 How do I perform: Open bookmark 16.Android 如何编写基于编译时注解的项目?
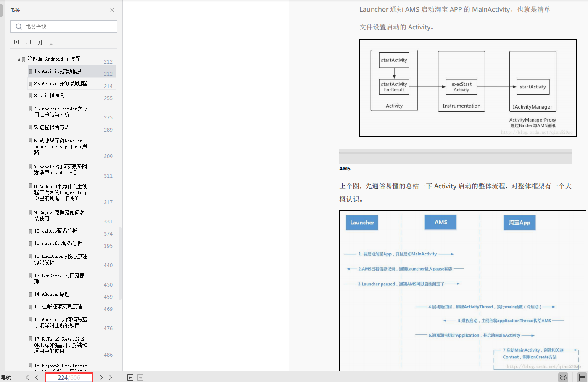pyautogui.click(x=61, y=322)
